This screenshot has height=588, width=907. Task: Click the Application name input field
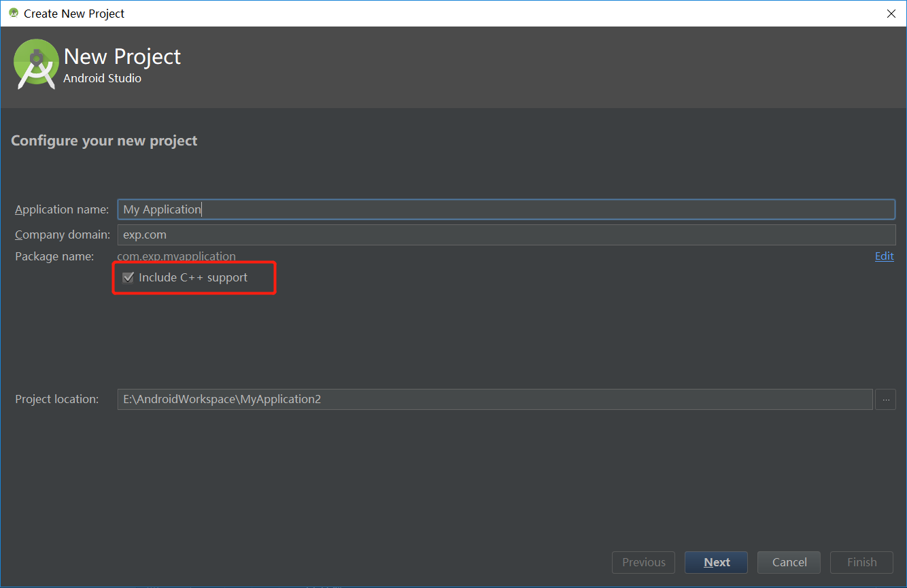506,209
